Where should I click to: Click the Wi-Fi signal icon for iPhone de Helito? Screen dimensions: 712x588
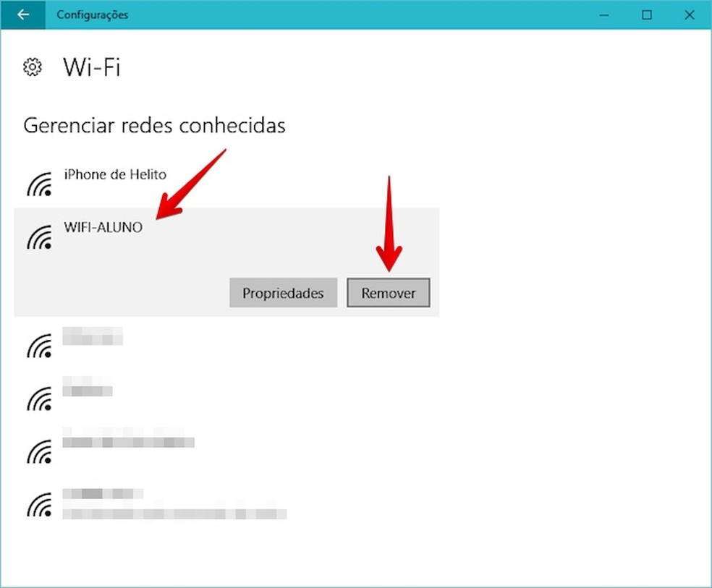(x=39, y=184)
